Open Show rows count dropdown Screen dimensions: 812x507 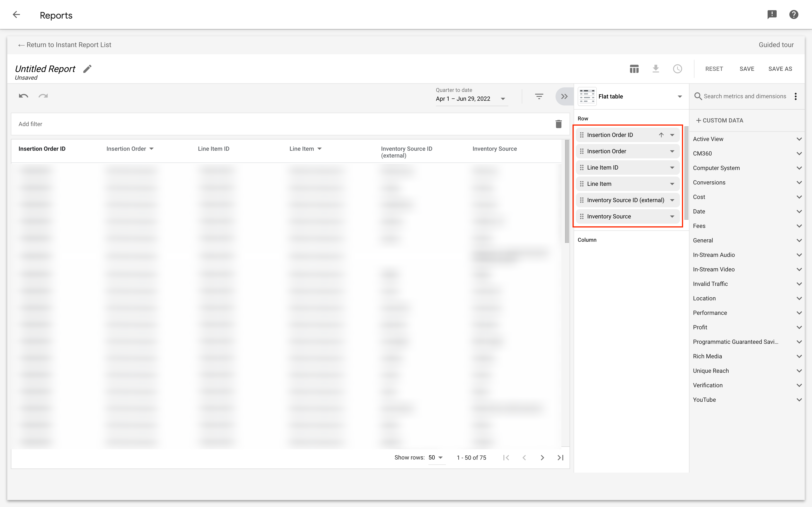(x=436, y=458)
